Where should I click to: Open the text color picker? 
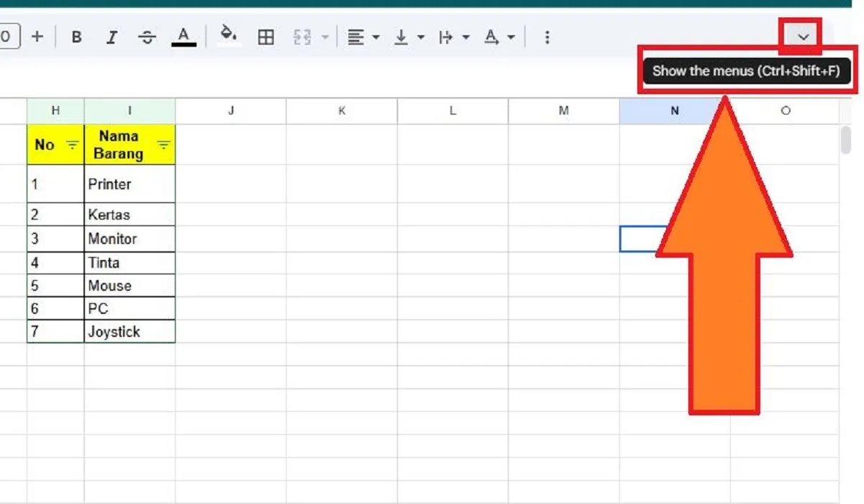point(184,37)
